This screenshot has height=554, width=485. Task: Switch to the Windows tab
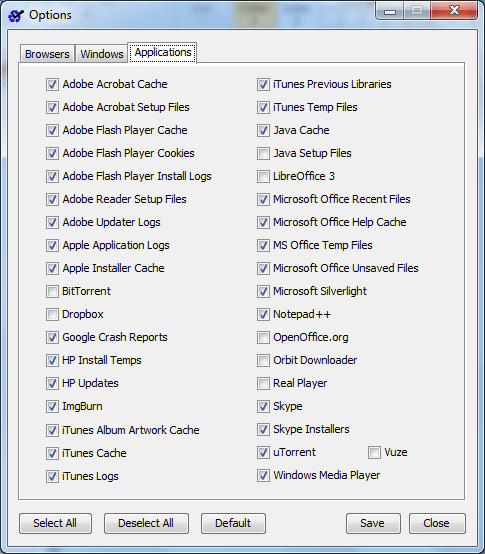pos(102,54)
